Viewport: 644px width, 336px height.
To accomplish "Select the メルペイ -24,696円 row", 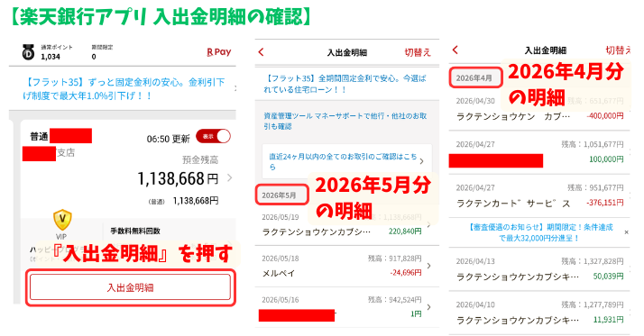I will (347, 267).
